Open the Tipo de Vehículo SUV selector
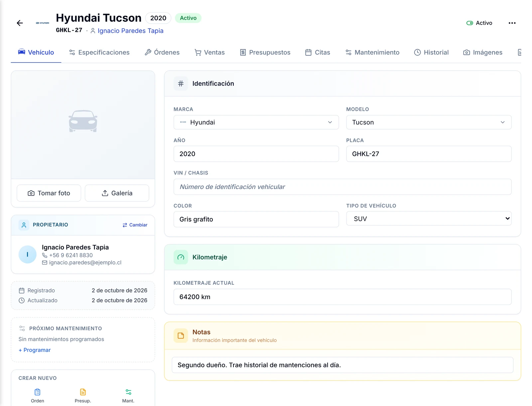This screenshot has height=406, width=532. pos(429,219)
